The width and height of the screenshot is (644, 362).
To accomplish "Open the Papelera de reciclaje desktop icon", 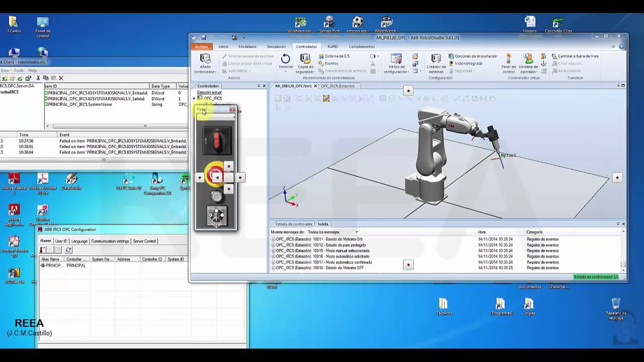I will 616,309.
